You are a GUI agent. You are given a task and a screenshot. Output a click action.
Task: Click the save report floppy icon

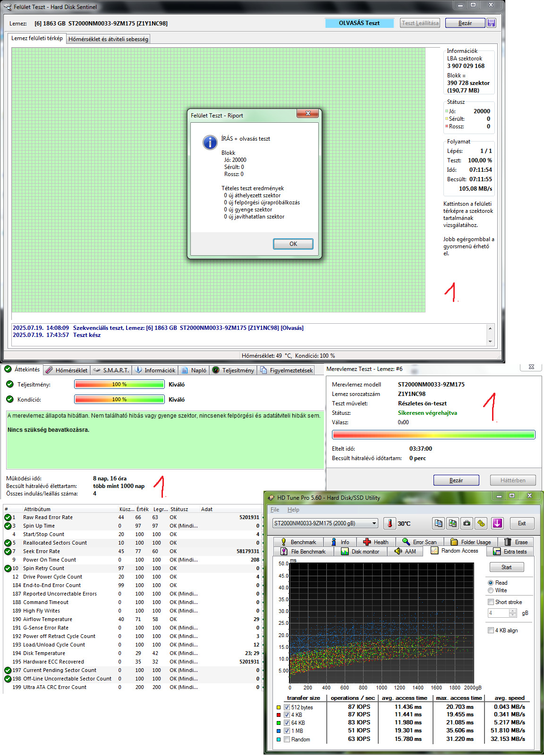click(x=491, y=23)
